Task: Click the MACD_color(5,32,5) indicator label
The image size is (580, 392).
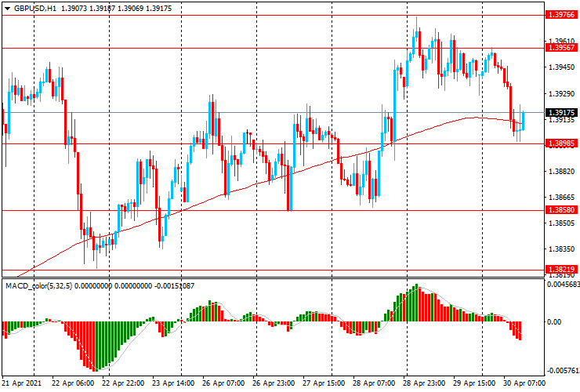Action: click(x=49, y=286)
